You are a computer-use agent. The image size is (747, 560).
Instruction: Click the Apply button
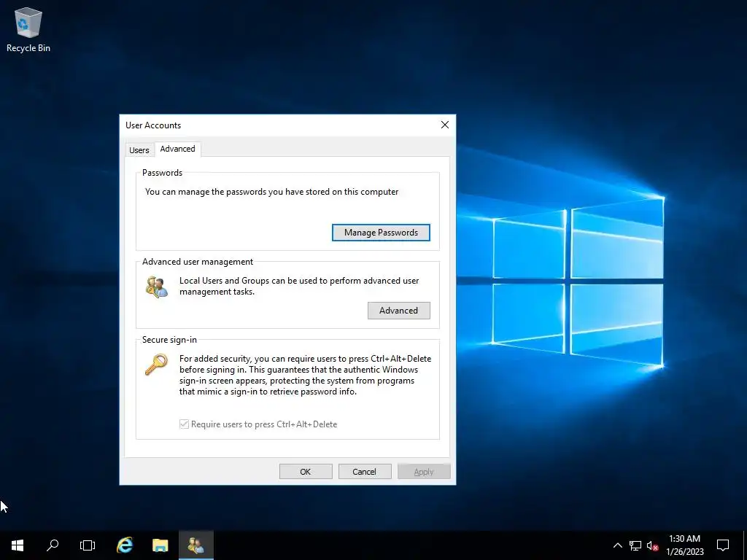(x=424, y=472)
